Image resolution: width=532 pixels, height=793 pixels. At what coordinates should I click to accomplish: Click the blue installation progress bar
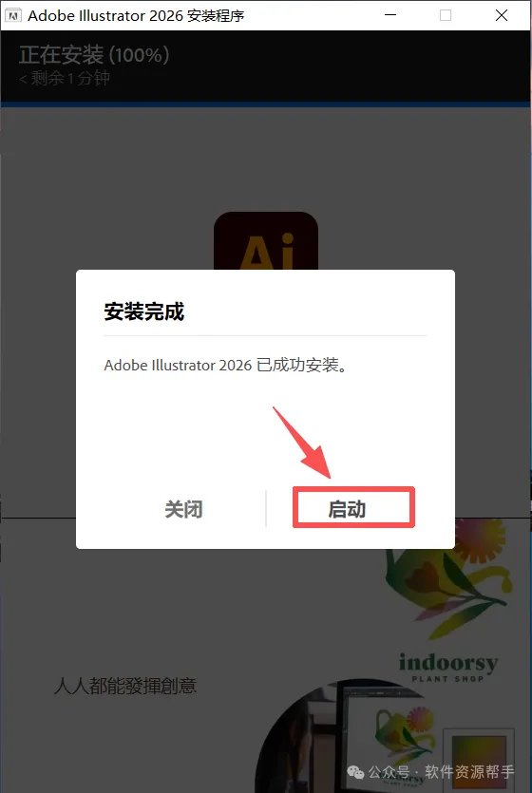tap(266, 104)
